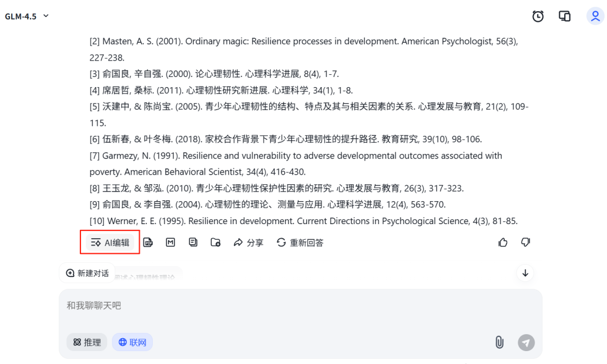Give the response a thumbs down
The width and height of the screenshot is (607, 364).
[x=526, y=242]
